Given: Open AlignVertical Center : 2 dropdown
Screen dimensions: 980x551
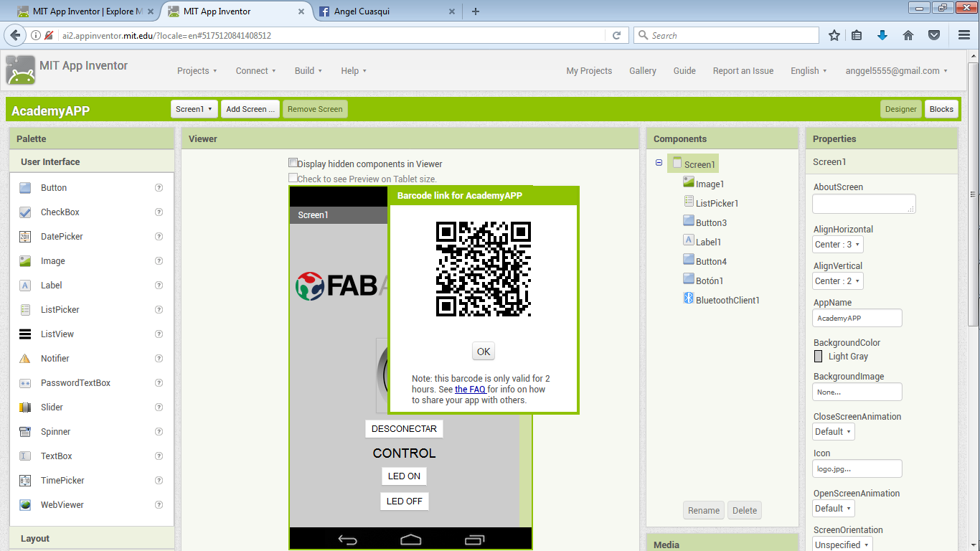Looking at the screenshot, I should (x=838, y=281).
